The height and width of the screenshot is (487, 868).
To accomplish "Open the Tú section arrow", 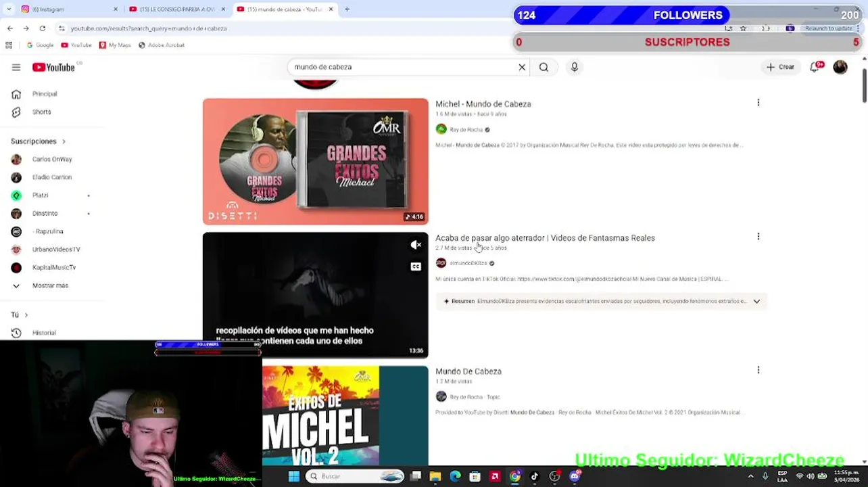I will pyautogui.click(x=26, y=315).
